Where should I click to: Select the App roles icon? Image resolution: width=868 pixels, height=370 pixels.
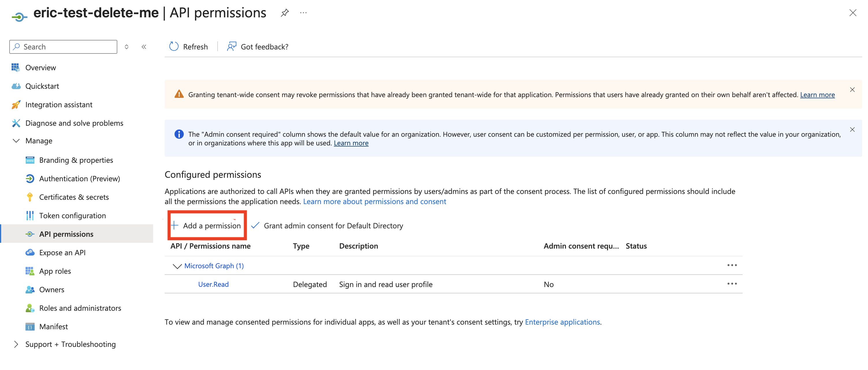coord(30,271)
